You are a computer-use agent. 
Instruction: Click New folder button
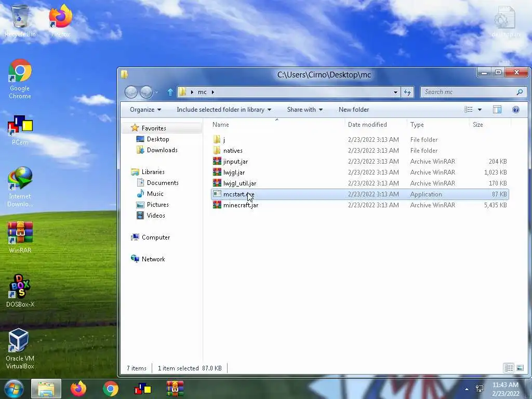coord(353,110)
